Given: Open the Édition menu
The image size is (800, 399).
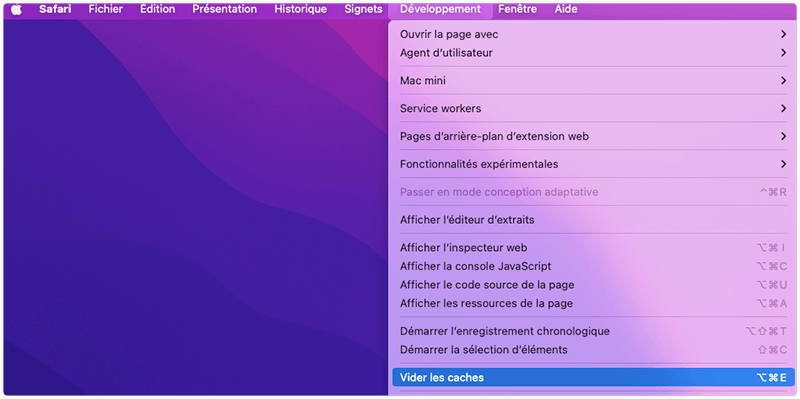Looking at the screenshot, I should (x=158, y=9).
